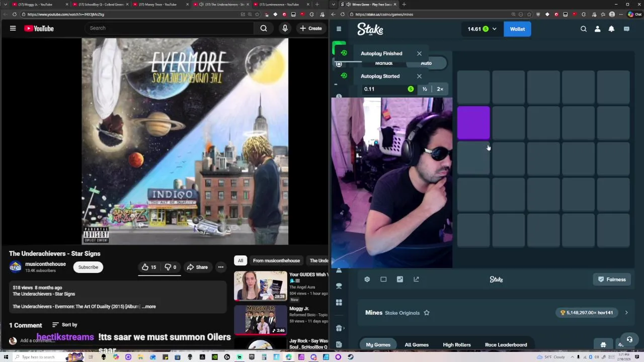Select the My Games tab
Screen dimensions: 644x362
tap(378, 345)
